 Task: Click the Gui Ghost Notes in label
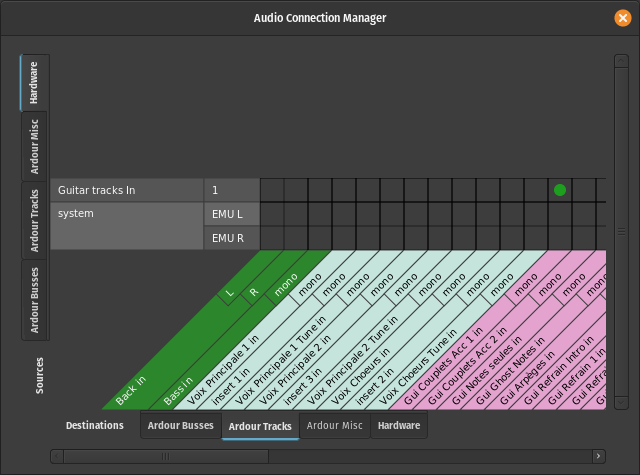tap(510, 371)
